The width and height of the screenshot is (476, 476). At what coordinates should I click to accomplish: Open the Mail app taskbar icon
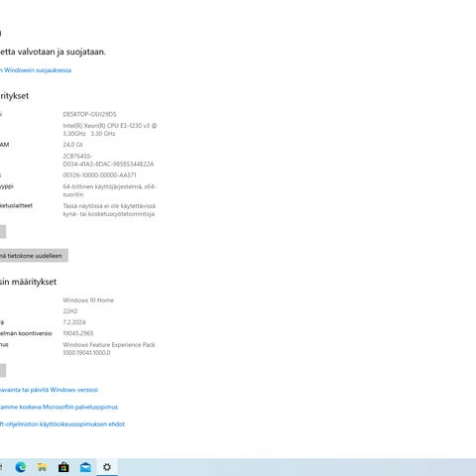pos(85,467)
